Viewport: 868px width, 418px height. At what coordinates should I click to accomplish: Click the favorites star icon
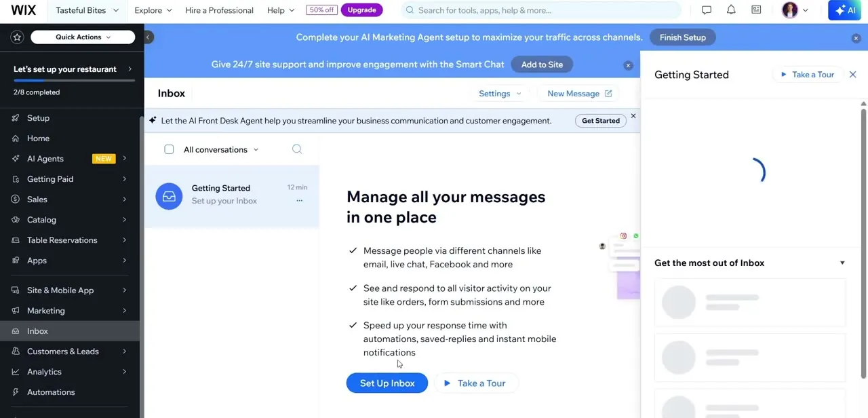point(18,37)
